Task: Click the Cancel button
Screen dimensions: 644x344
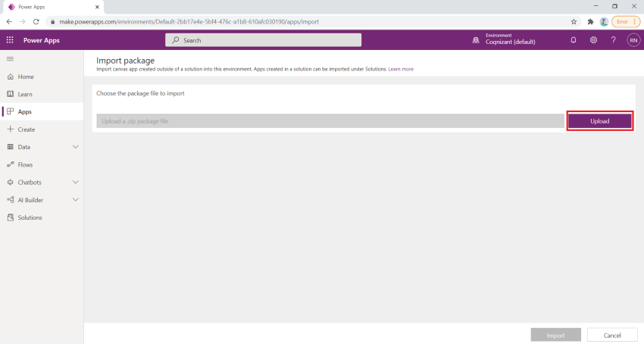Action: [612, 336]
